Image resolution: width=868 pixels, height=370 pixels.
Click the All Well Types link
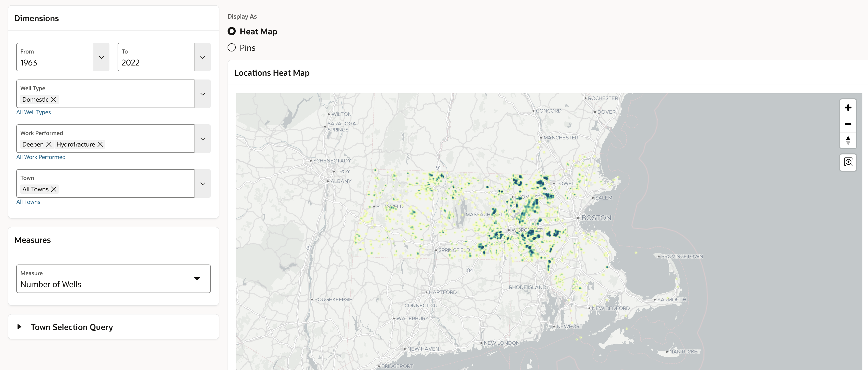tap(33, 112)
